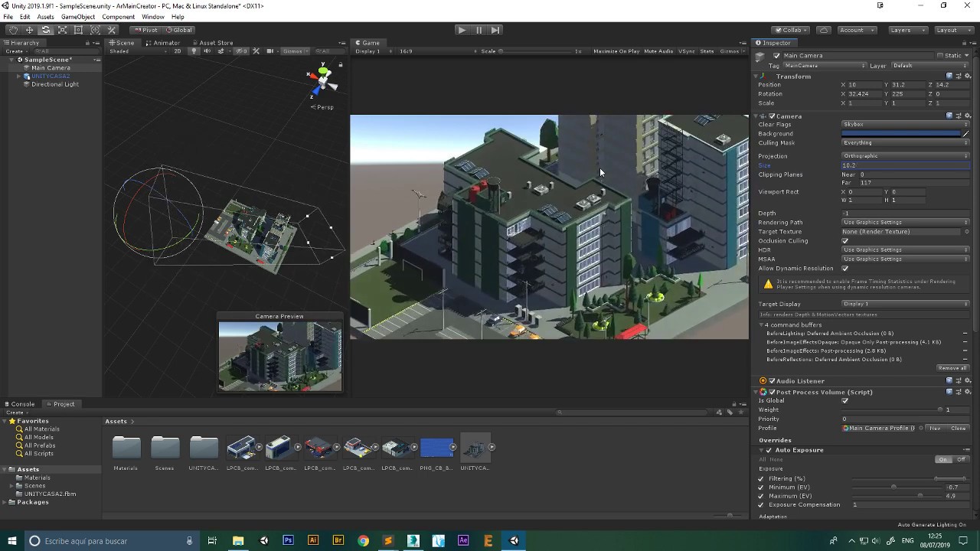This screenshot has height=551, width=980.
Task: Open Culling Mask dropdown
Action: [x=905, y=142]
